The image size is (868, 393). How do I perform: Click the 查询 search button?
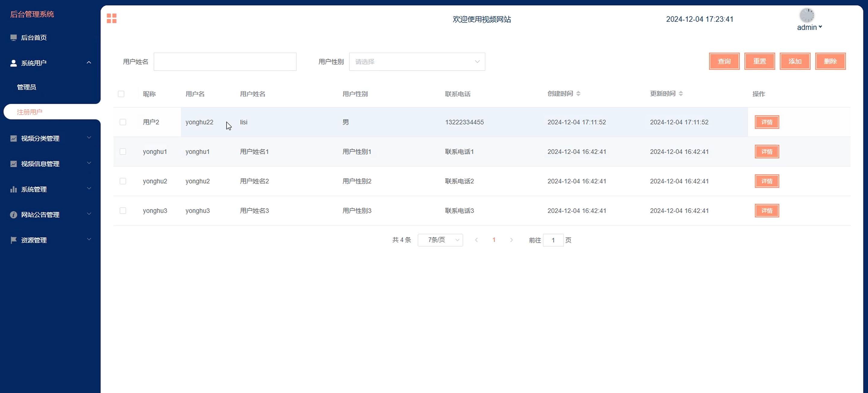724,61
